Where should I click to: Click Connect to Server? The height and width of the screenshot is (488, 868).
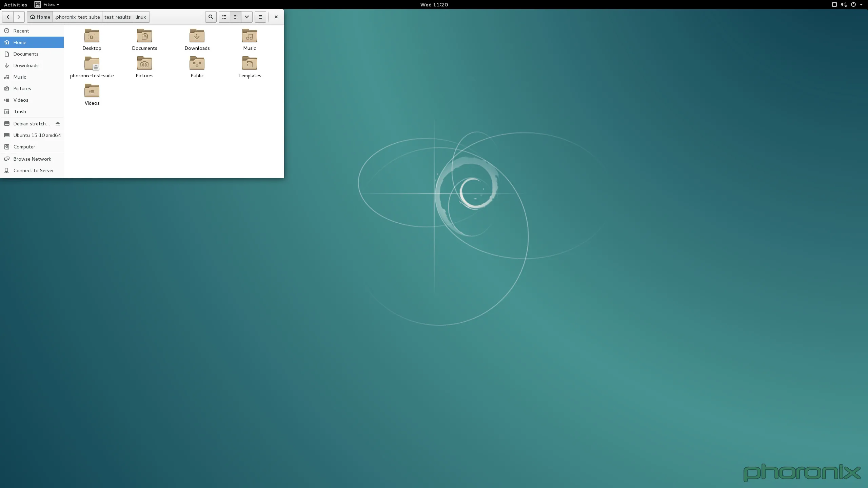tap(34, 170)
